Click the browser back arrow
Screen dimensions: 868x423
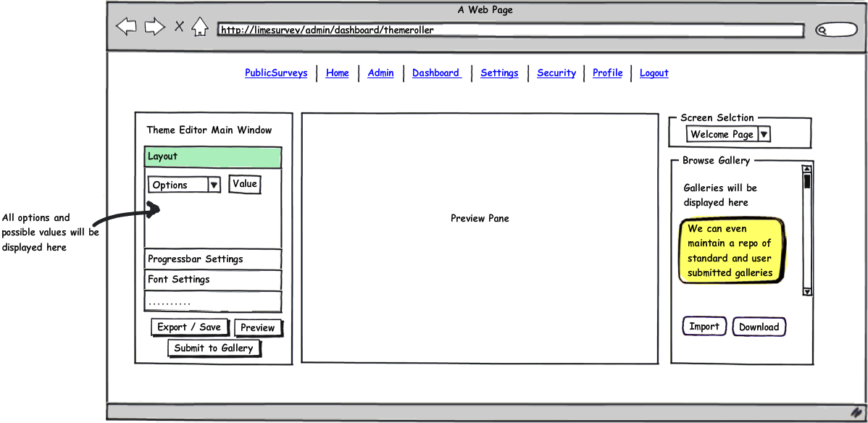(x=127, y=28)
